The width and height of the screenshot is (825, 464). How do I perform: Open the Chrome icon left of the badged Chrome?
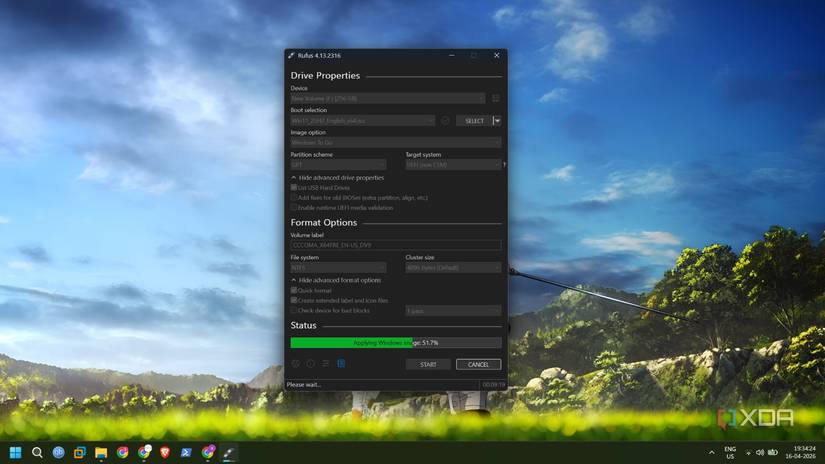point(123,452)
